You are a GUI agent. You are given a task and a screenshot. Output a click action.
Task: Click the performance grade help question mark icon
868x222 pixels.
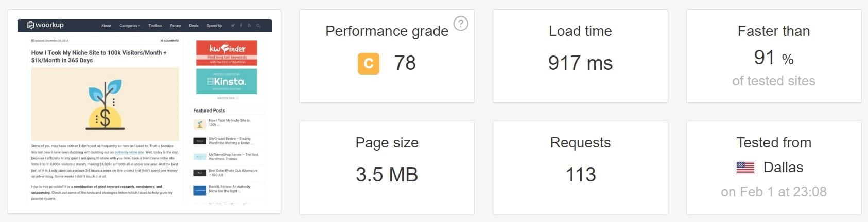click(x=461, y=24)
